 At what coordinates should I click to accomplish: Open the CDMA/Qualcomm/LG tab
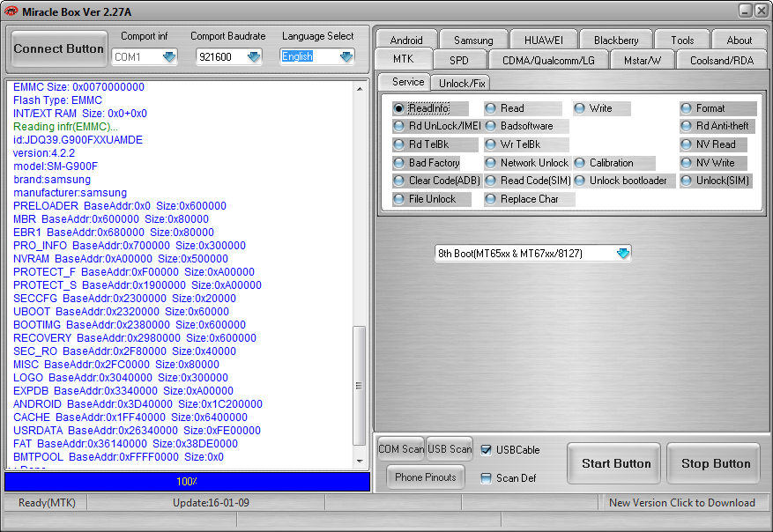click(x=548, y=60)
